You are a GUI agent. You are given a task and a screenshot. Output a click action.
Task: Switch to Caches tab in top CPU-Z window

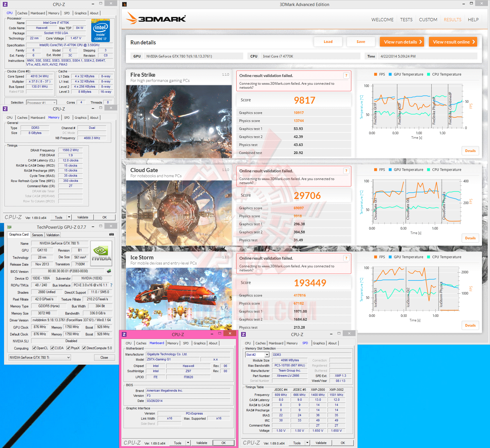22,13
